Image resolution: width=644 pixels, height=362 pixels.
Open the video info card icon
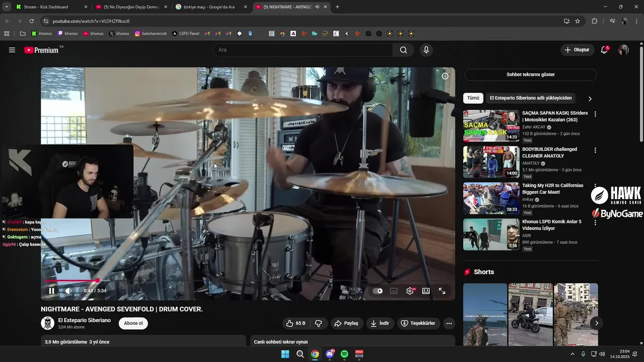click(x=445, y=76)
